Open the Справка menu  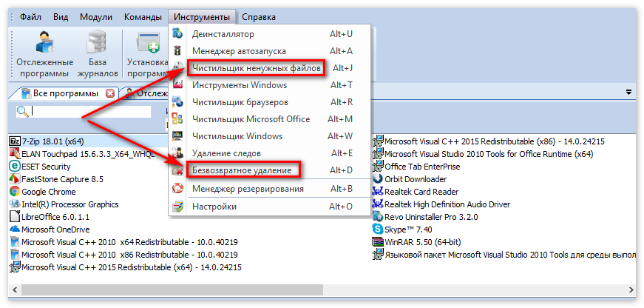coord(259,16)
